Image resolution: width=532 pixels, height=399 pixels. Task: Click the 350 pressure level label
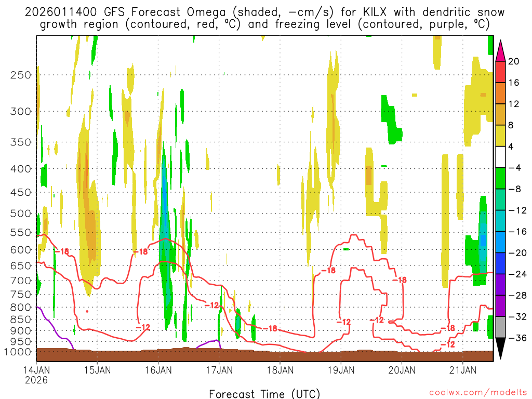tap(21, 142)
